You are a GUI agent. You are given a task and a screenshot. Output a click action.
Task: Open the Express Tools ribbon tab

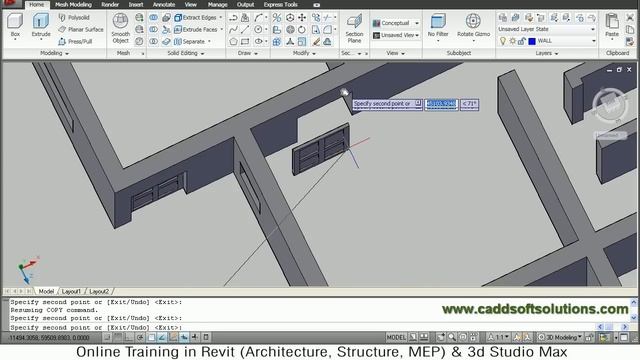[x=280, y=4]
